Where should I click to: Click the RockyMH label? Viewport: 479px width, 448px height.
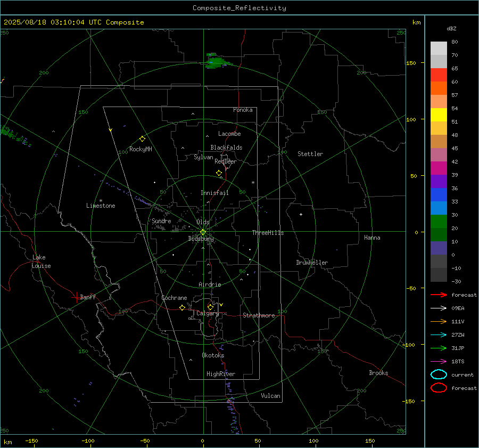[x=141, y=149]
